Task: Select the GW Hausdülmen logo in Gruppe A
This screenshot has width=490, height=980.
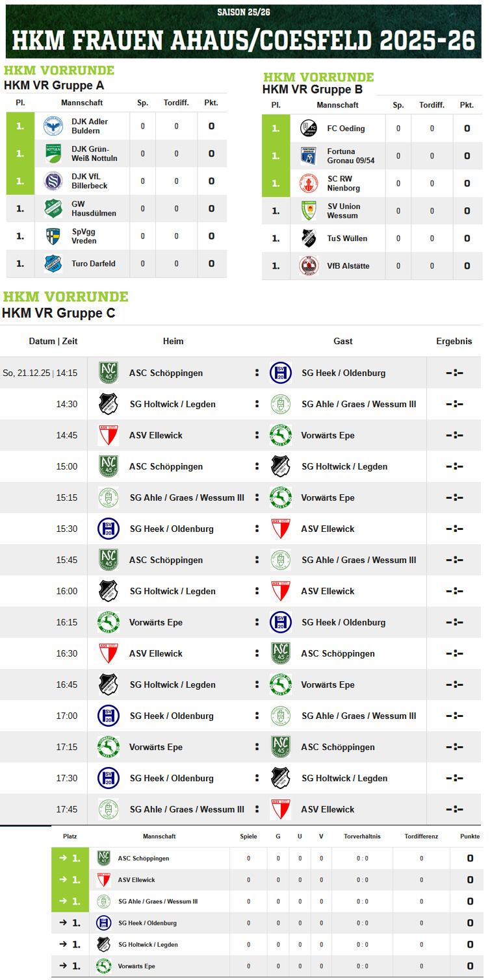Action: pyautogui.click(x=53, y=208)
